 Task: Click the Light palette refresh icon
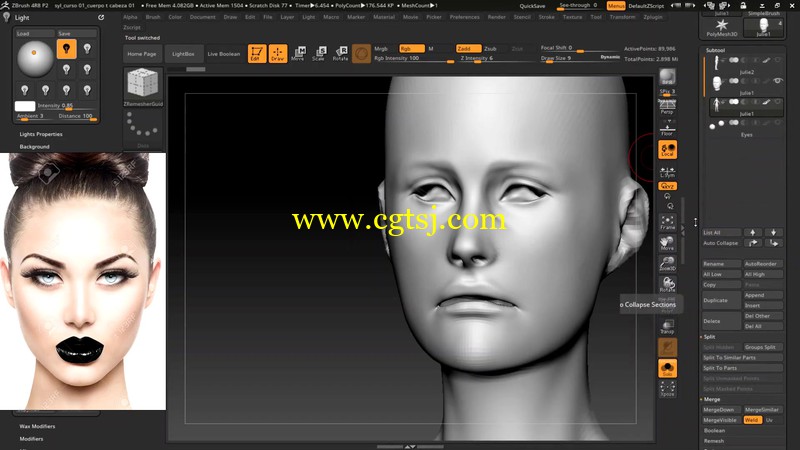tap(101, 17)
